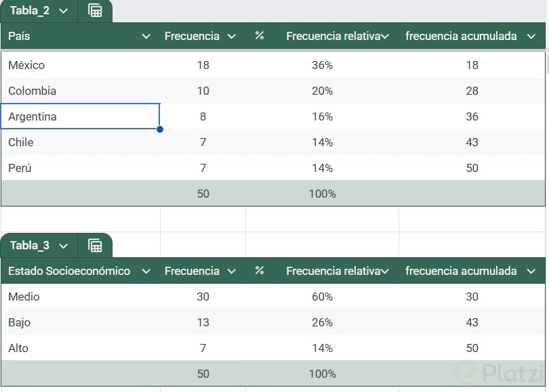The width and height of the screenshot is (549, 392).
Task: Click the Tabla_3 table view icon
Action: click(95, 245)
